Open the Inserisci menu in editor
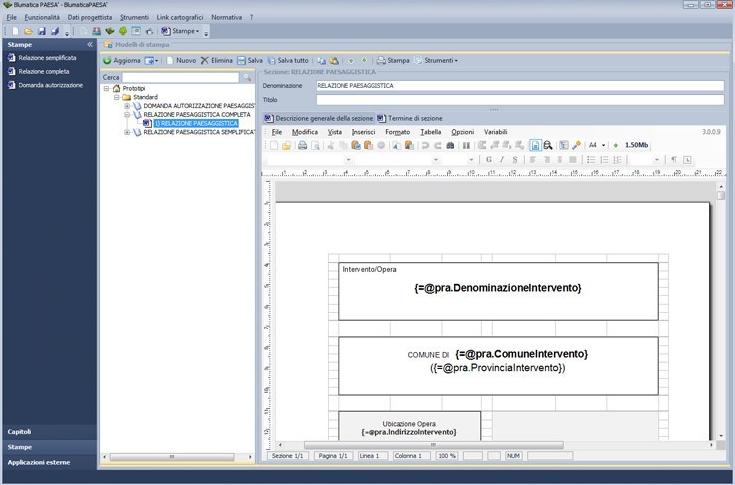The image size is (735, 485). (364, 131)
